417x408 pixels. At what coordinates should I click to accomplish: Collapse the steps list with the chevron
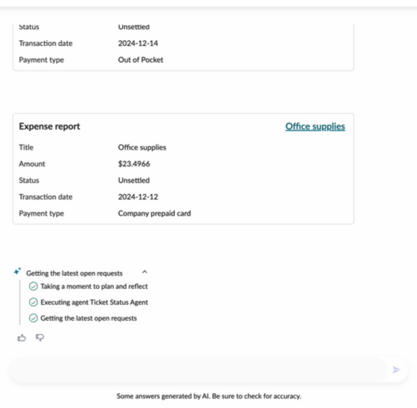[x=145, y=272]
